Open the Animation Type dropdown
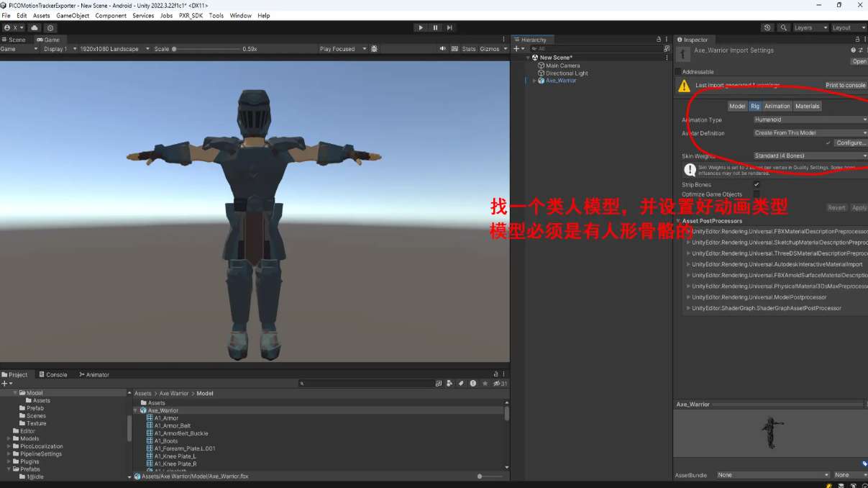The height and width of the screenshot is (488, 868). click(810, 120)
